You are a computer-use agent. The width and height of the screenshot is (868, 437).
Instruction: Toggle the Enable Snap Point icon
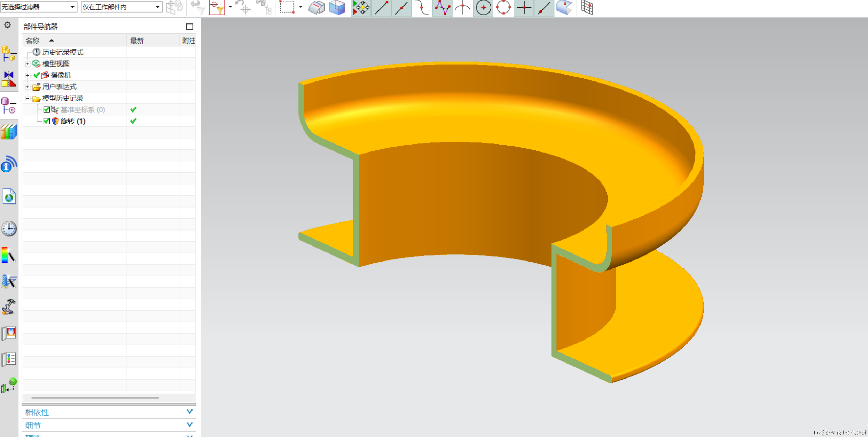click(x=361, y=8)
